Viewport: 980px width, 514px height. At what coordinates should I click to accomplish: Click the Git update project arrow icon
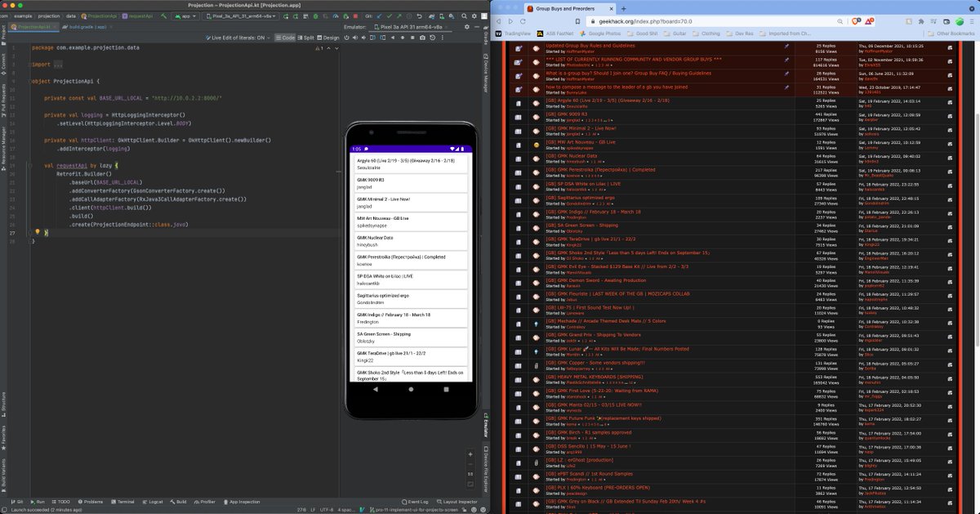coord(379,16)
